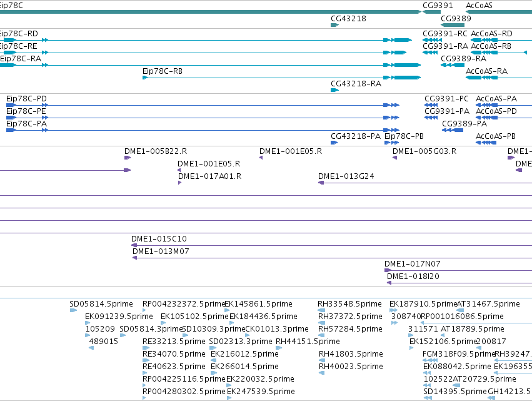The image size is (532, 401).
Task: Select the CG9389-PA protein label
Action: click(x=464, y=124)
